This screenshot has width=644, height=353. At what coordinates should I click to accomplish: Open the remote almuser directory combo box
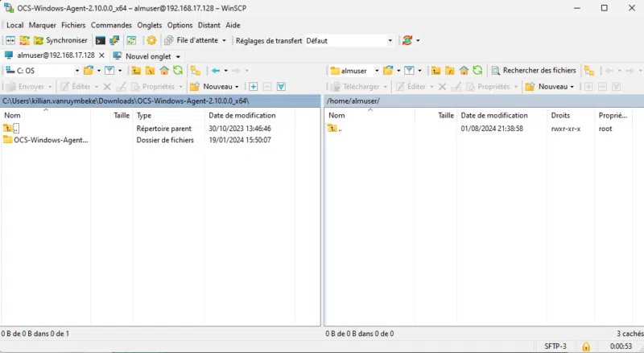(354, 71)
